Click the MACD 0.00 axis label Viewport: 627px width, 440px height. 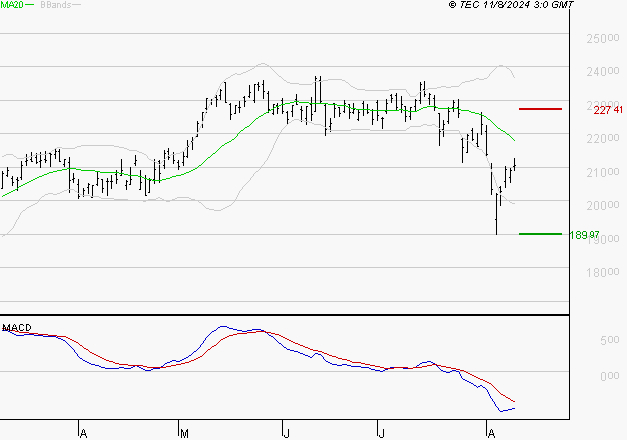pyautogui.click(x=609, y=376)
